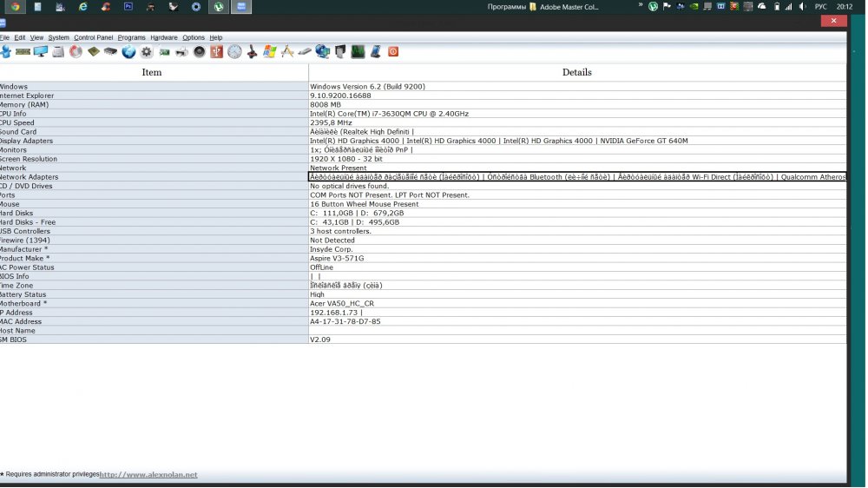This screenshot has height=488, width=868.
Task: Click the joystick icon in toolbar
Action: pos(252,52)
